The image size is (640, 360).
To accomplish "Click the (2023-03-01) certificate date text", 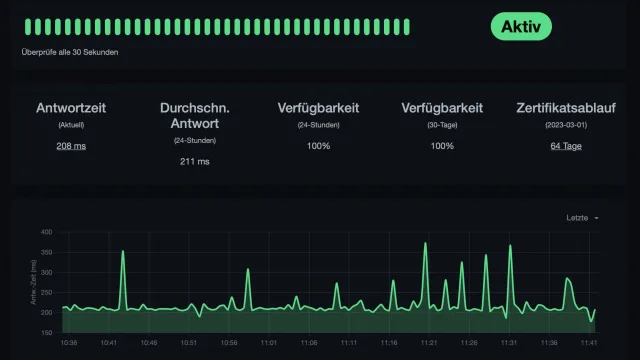I will pyautogui.click(x=566, y=125).
